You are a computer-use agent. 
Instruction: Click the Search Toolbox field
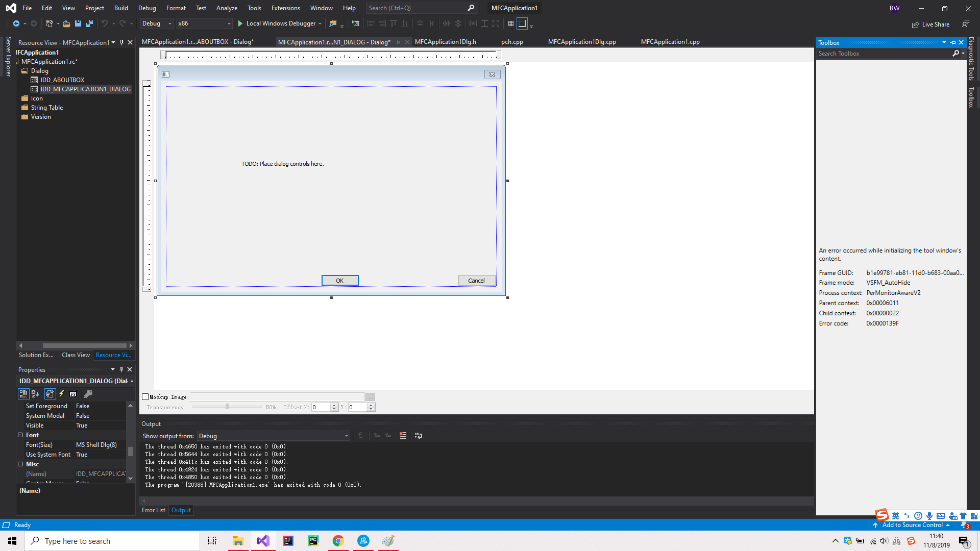click(885, 54)
